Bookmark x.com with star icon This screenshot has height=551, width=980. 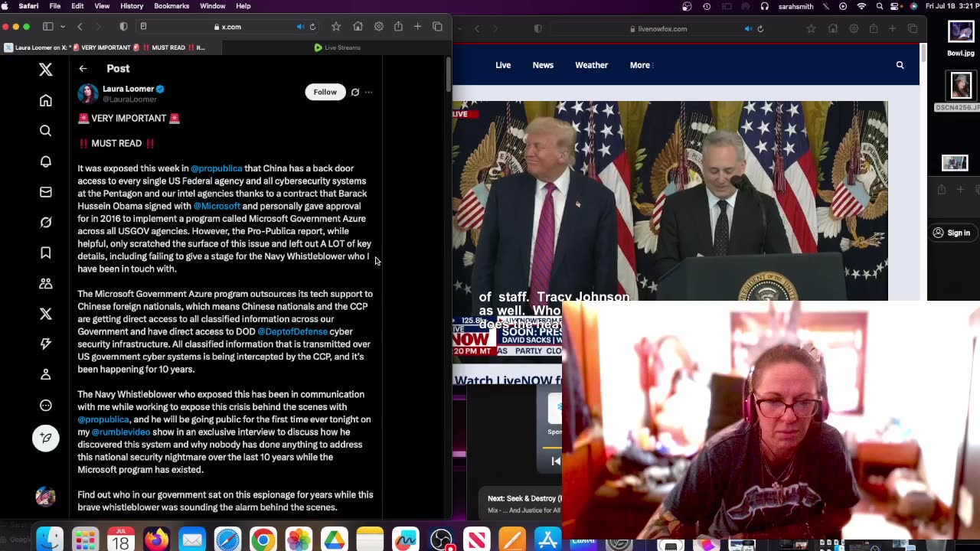336,27
